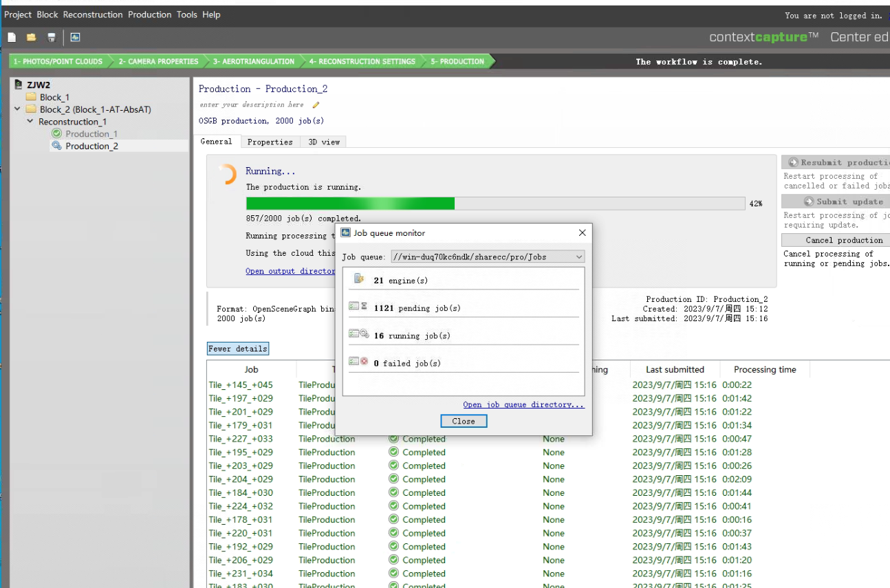Click Completed check icon for Tile_+206_+029
890x588 pixels.
(394, 560)
